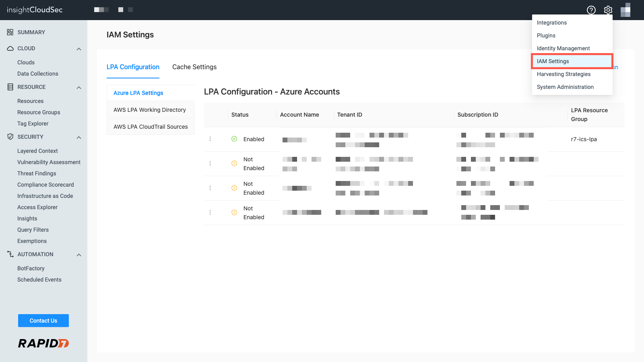
Task: Collapse the Resource section chevron
Action: [x=79, y=88]
